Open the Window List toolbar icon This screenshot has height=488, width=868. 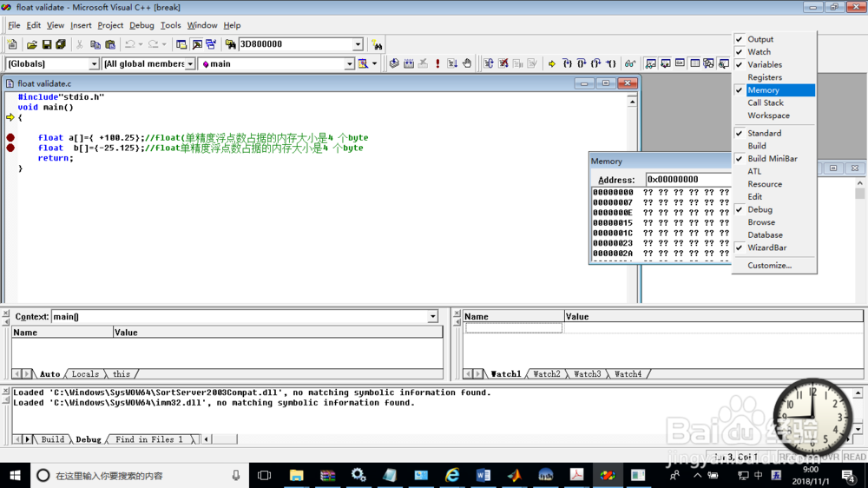(x=211, y=44)
